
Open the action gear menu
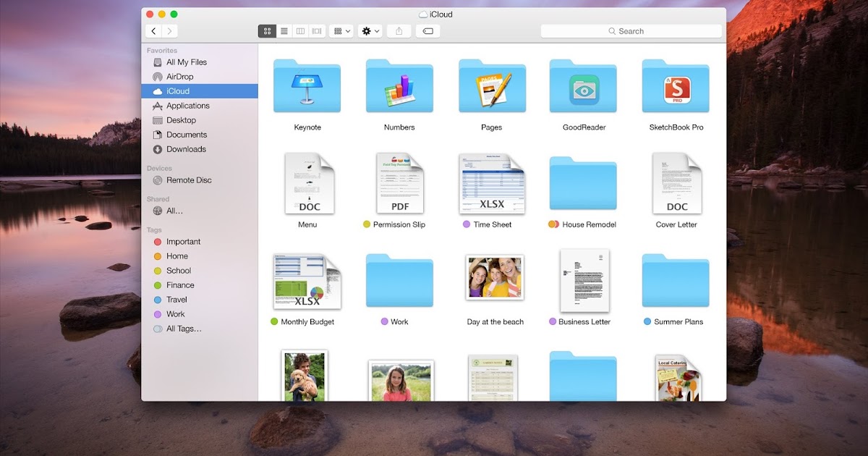point(370,30)
